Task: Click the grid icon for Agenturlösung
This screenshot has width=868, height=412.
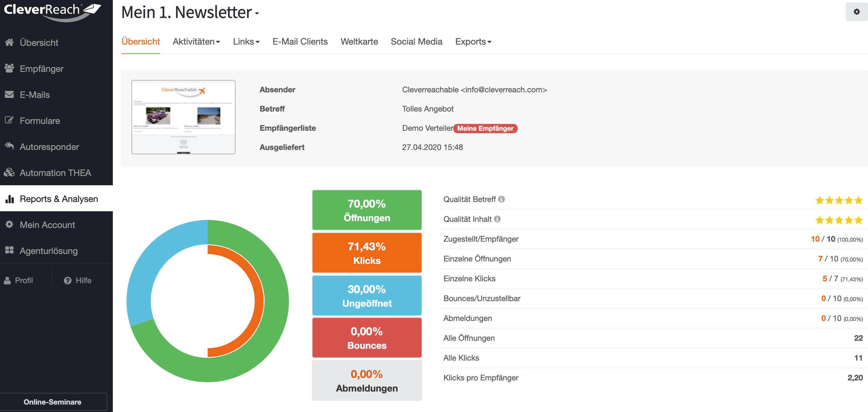Action: tap(9, 250)
